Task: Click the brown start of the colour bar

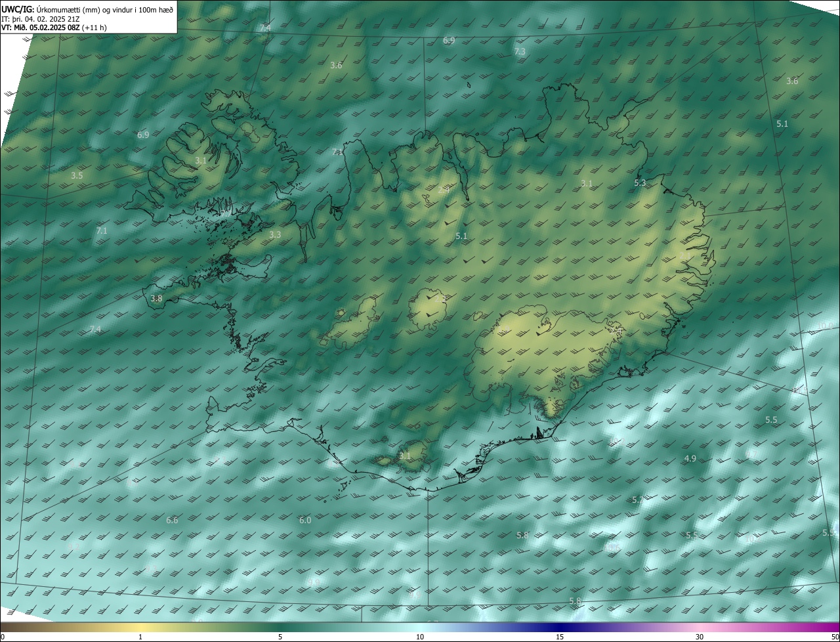Action: tap(13, 627)
